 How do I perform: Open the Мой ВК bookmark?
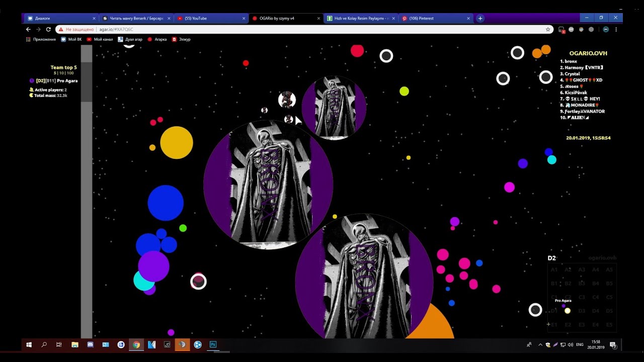[x=71, y=39]
